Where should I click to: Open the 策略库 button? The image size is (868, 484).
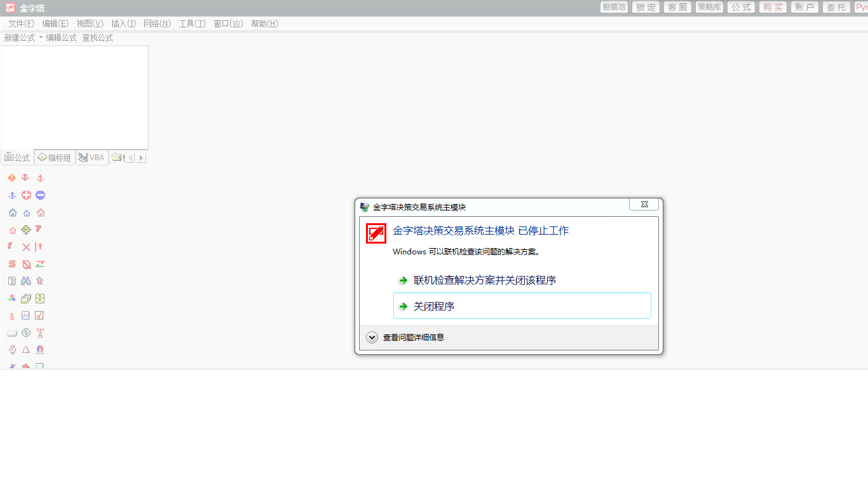(709, 7)
